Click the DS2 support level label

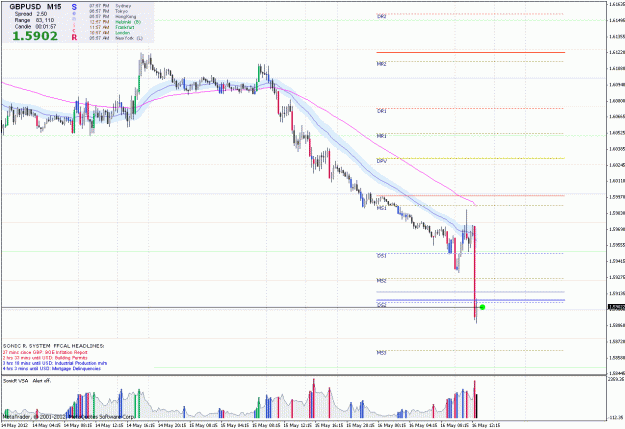click(x=381, y=305)
